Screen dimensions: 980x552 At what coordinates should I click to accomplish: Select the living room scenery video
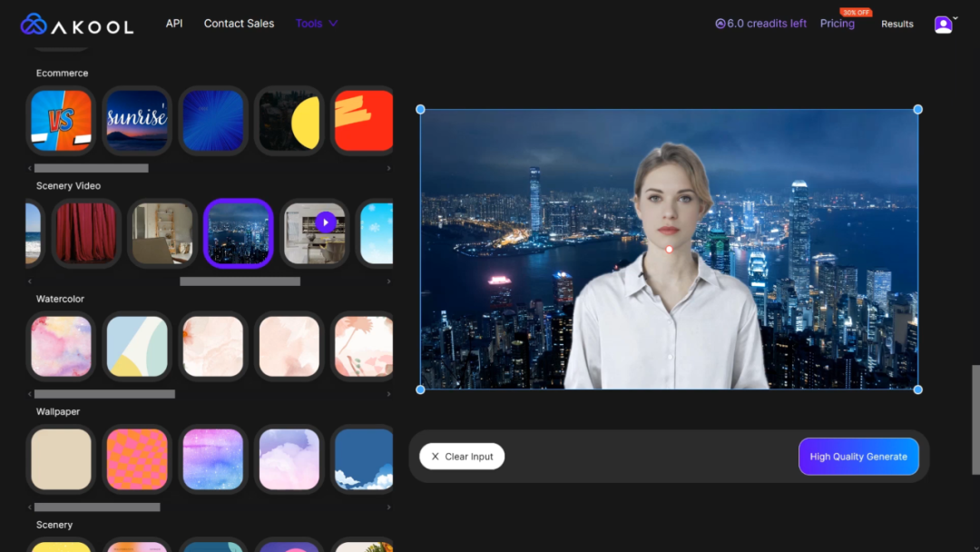coord(162,233)
